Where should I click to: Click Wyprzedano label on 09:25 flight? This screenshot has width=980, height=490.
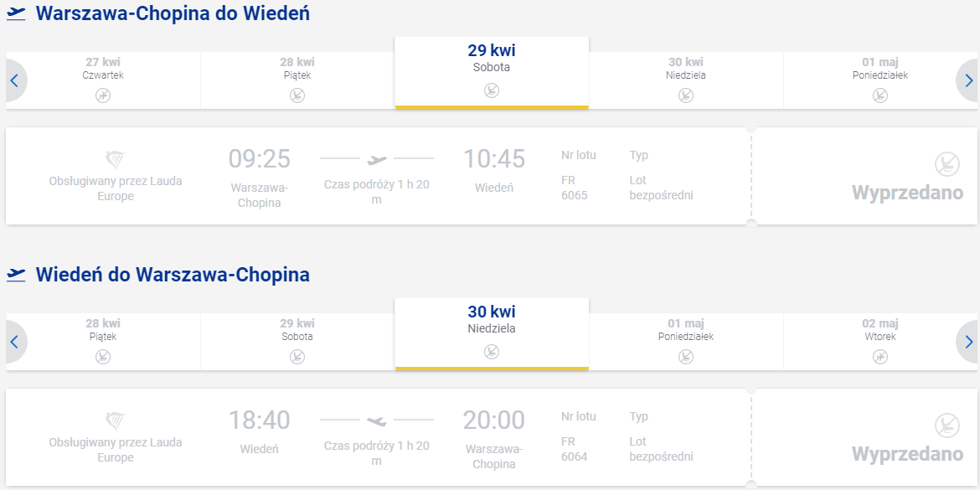coord(907,193)
